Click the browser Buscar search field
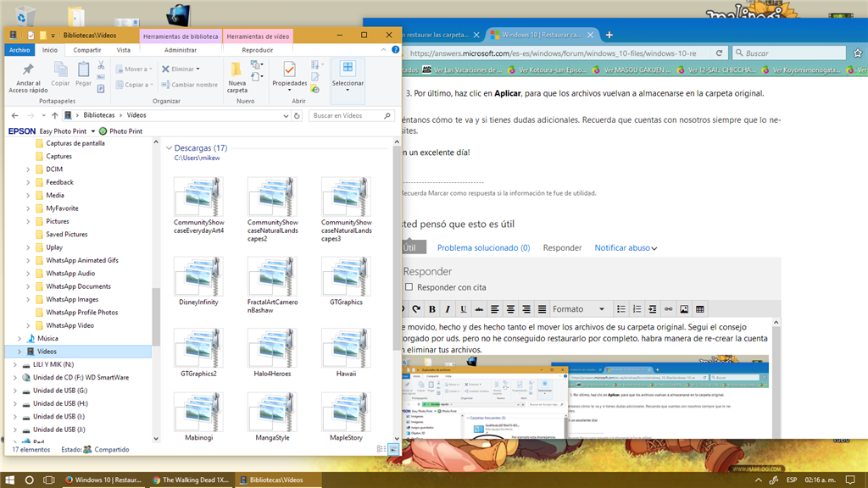 pyautogui.click(x=789, y=53)
